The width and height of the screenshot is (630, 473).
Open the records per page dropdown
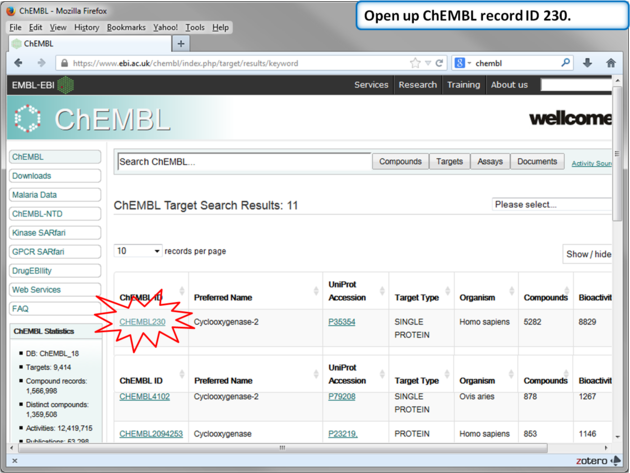pyautogui.click(x=138, y=251)
